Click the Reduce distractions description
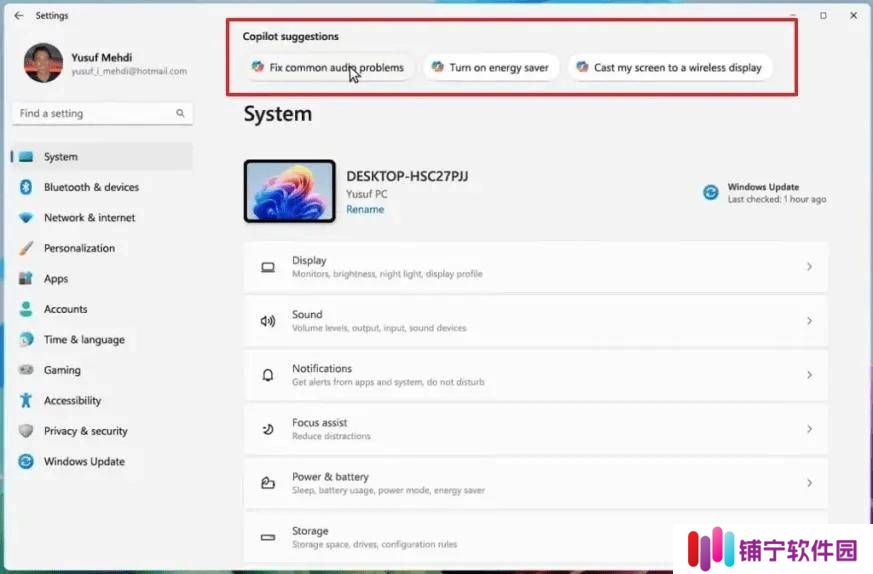This screenshot has width=873, height=574. [331, 436]
